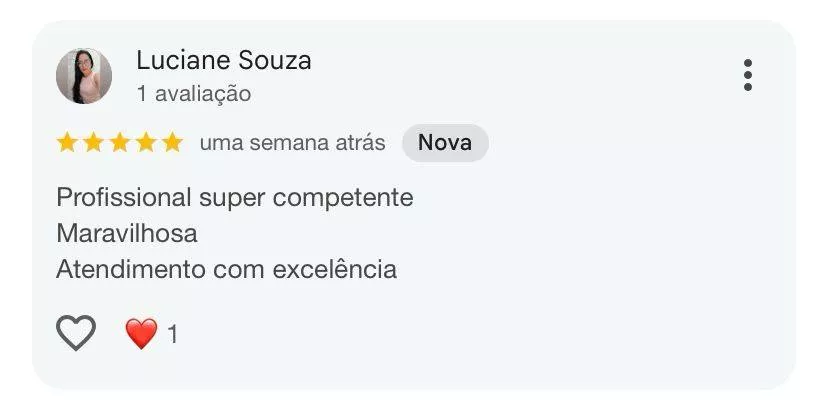Like the review with the outline heart

[x=76, y=333]
